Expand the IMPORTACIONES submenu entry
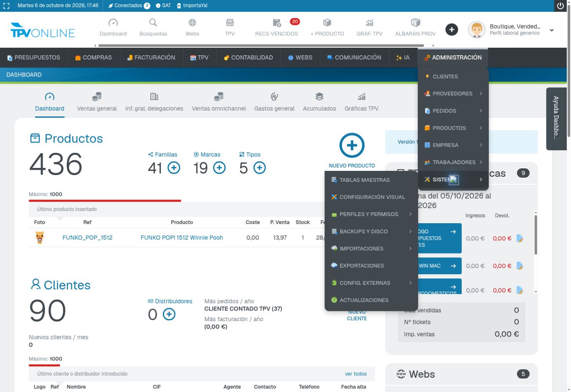The image size is (571, 392). point(371,249)
